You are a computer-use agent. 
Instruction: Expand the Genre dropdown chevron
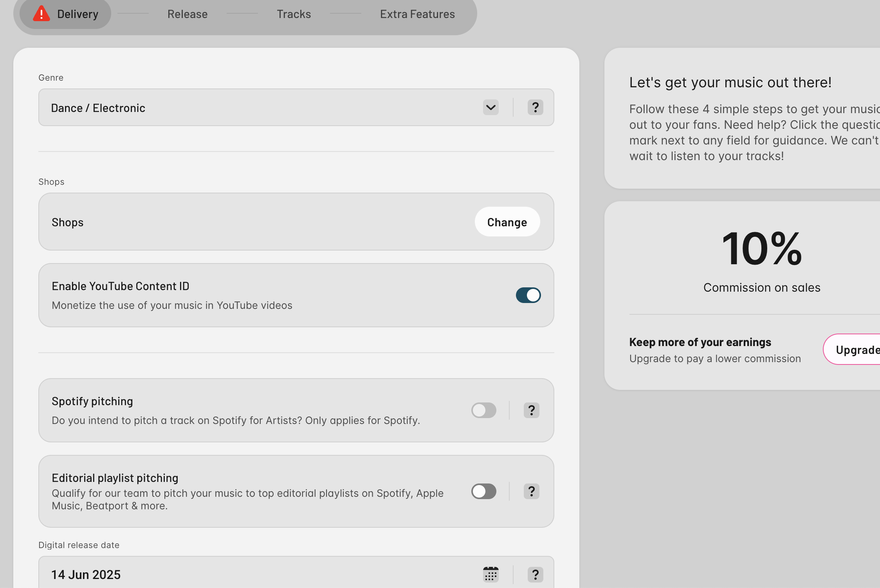pyautogui.click(x=490, y=107)
